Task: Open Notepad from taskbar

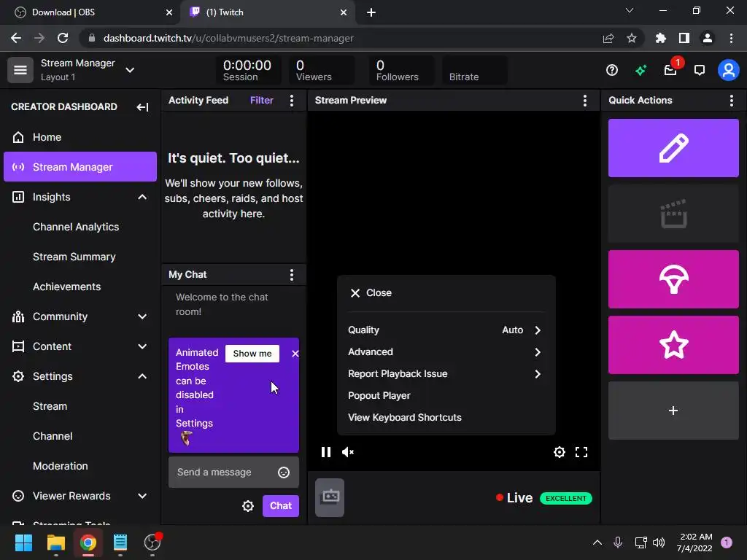Action: point(120,542)
